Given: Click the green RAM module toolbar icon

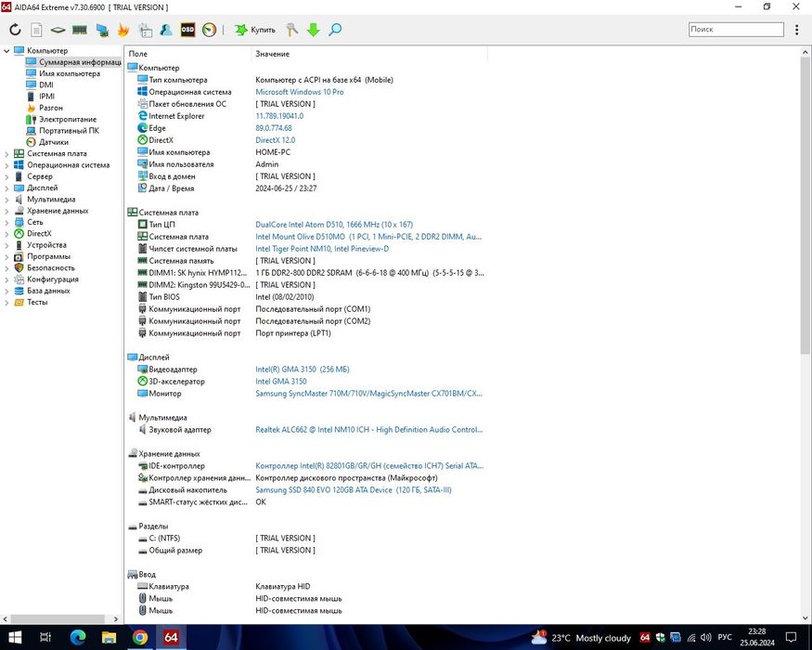Looking at the screenshot, I should [79, 30].
